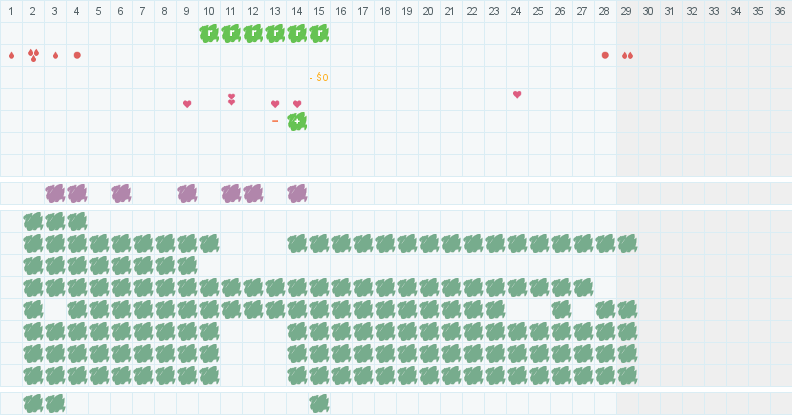Select the triple blood drops icon on day 2
792x415 pixels.
tap(33, 56)
